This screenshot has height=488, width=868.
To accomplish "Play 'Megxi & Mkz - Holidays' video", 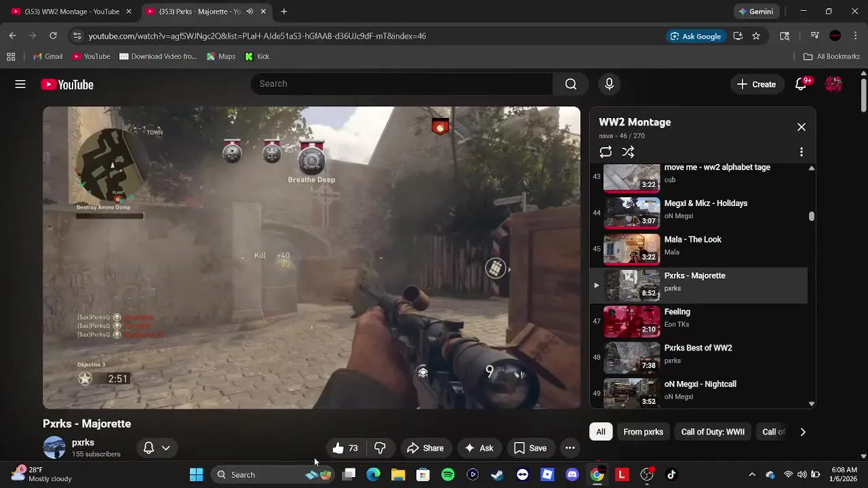I will pyautogui.click(x=699, y=213).
